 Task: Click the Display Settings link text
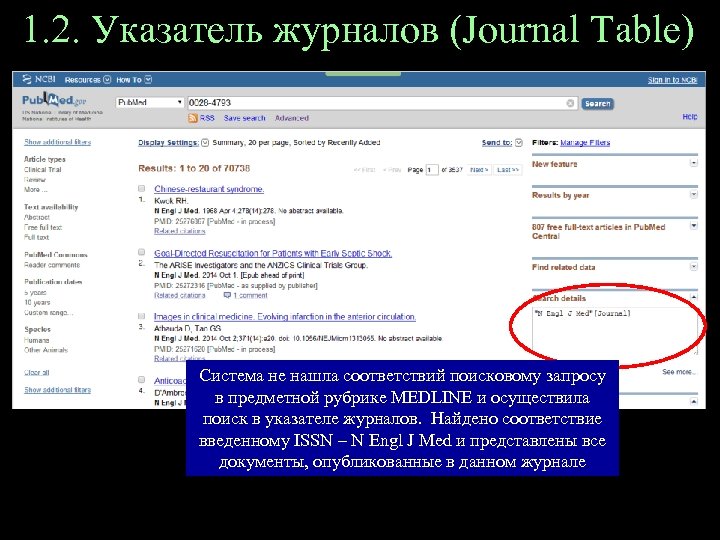coord(169,143)
